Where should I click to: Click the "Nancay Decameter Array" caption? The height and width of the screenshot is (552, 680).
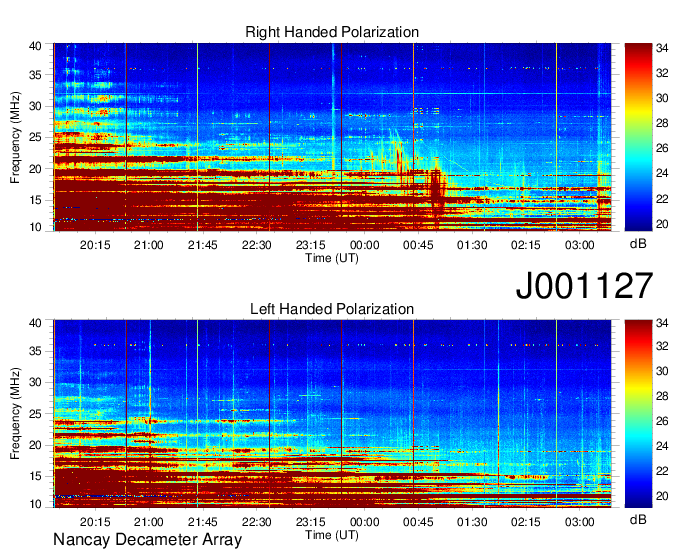point(147,540)
